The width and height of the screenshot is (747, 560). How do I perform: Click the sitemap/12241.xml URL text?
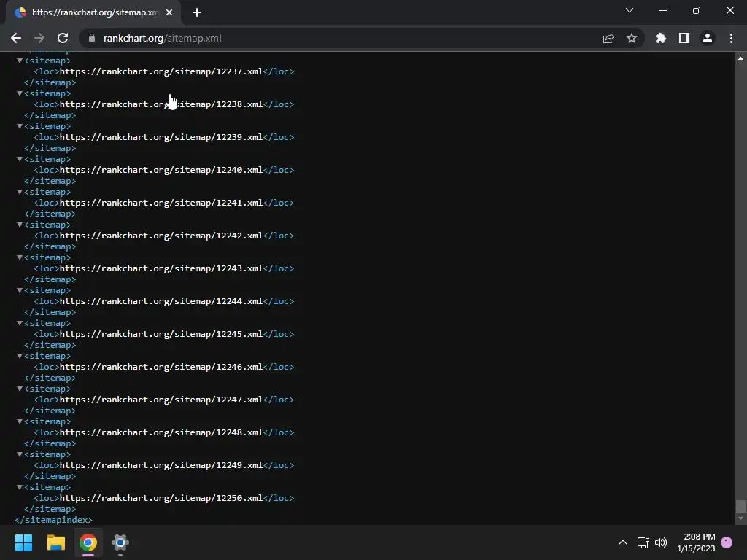tap(161, 203)
